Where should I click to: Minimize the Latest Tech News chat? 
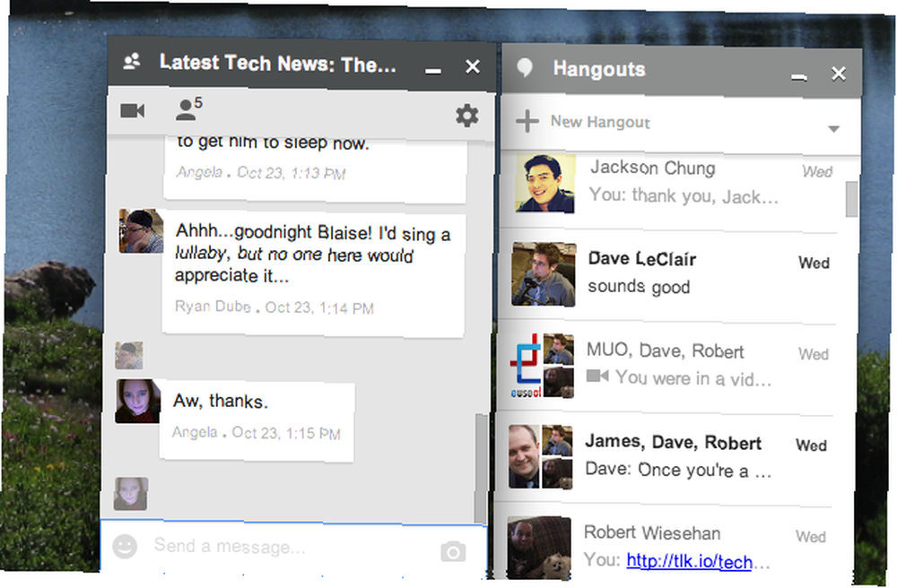pos(433,70)
